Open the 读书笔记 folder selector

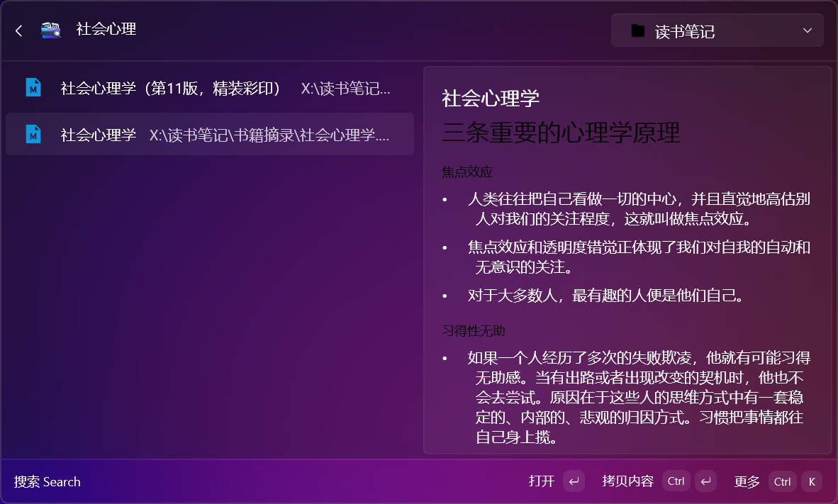717,30
